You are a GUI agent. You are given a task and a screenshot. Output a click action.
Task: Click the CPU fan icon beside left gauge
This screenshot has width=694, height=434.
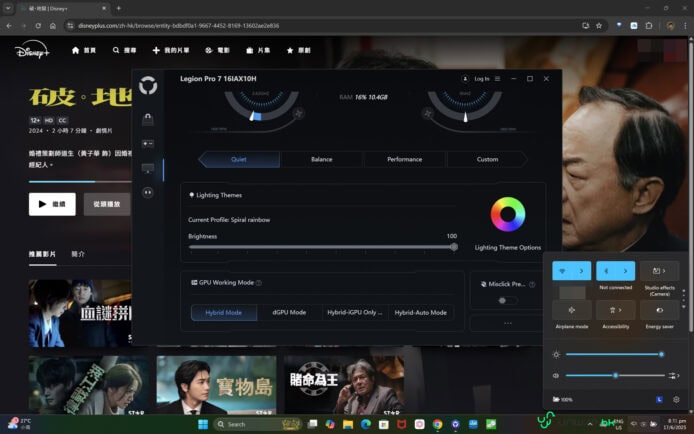coord(298,113)
